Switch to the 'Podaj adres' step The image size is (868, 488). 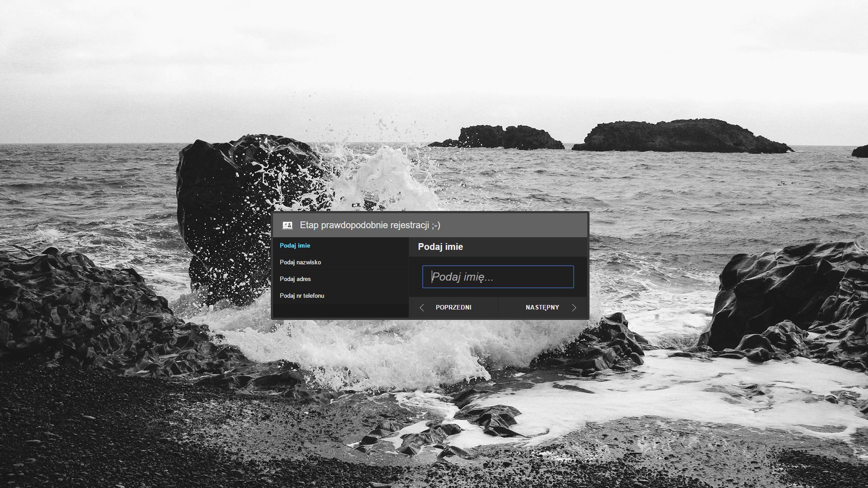(295, 279)
